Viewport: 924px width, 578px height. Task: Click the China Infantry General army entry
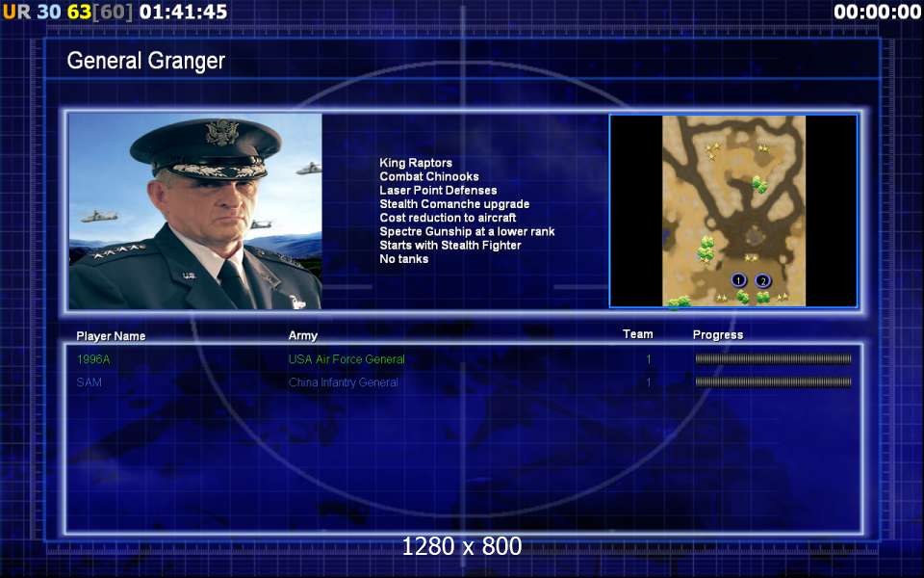tap(343, 382)
